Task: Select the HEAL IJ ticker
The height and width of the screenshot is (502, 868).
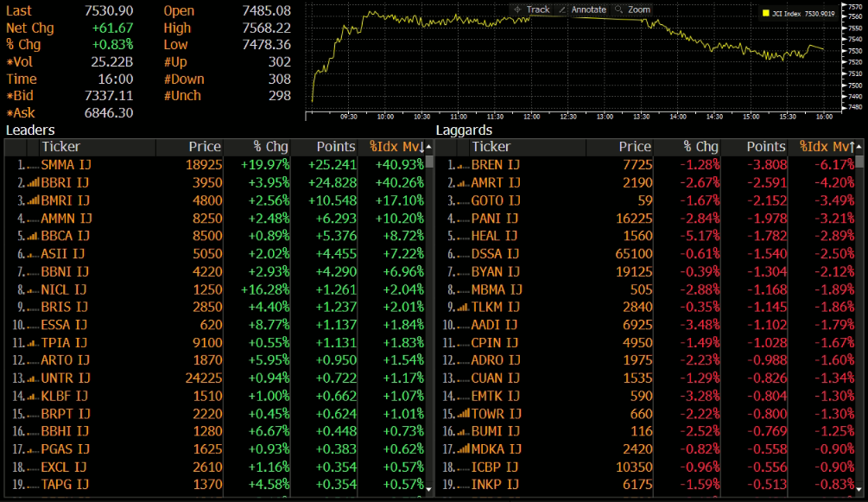Action: click(494, 236)
